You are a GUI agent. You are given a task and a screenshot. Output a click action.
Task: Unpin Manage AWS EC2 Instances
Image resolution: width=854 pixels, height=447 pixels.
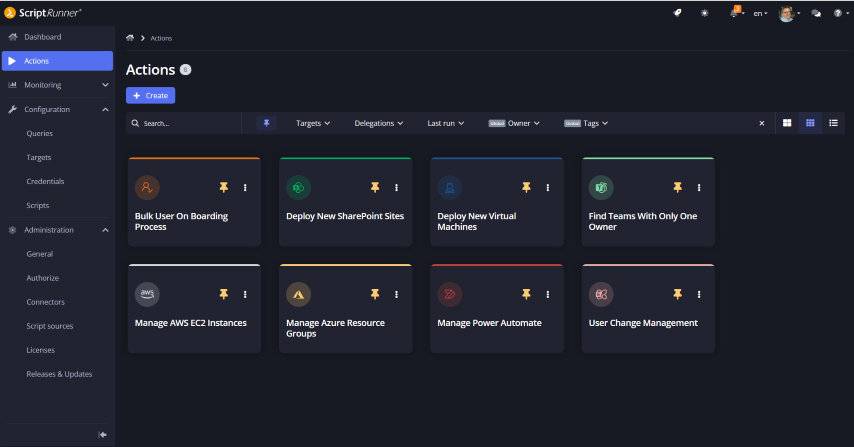coord(223,294)
